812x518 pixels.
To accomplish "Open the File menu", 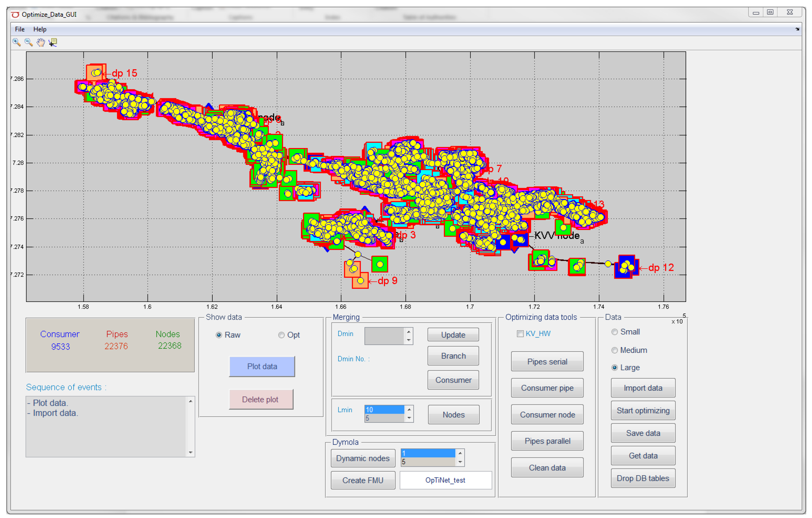I will (20, 29).
